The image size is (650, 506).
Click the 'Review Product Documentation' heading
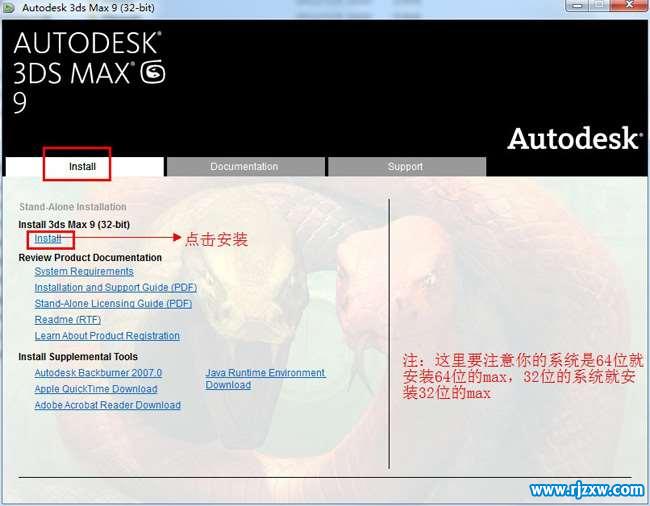pyautogui.click(x=90, y=258)
